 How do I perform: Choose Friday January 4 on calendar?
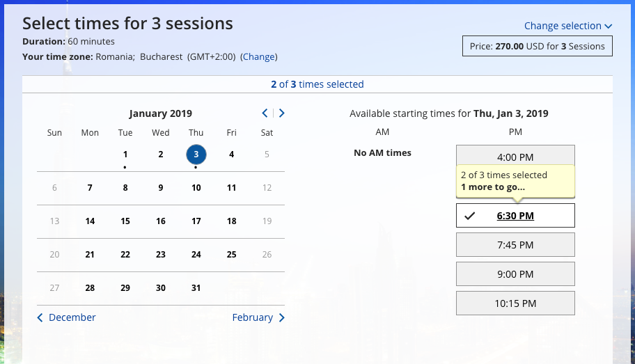click(232, 155)
